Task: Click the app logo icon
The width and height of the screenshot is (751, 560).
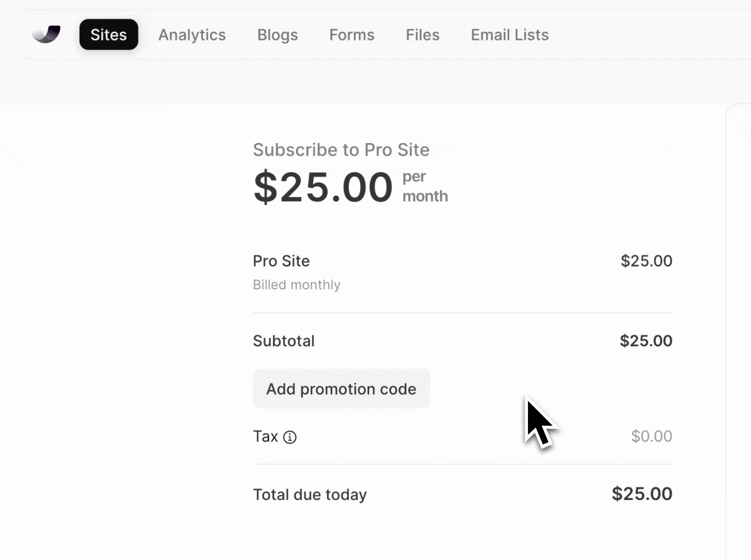Action: coord(46,34)
